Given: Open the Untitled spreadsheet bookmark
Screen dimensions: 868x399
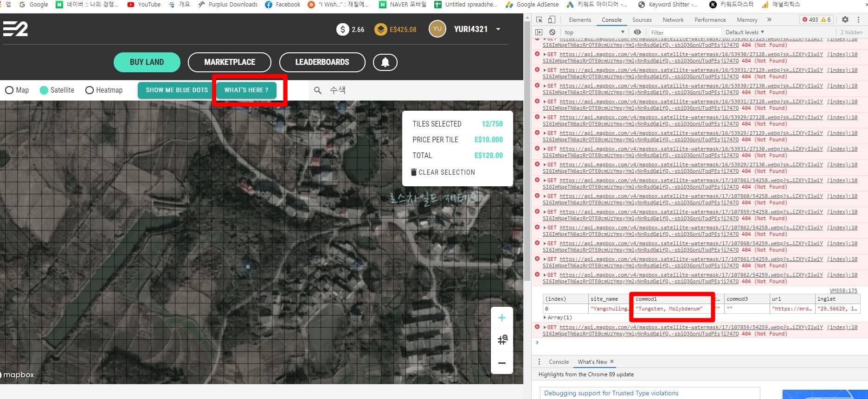Looking at the screenshot, I should coord(465,5).
